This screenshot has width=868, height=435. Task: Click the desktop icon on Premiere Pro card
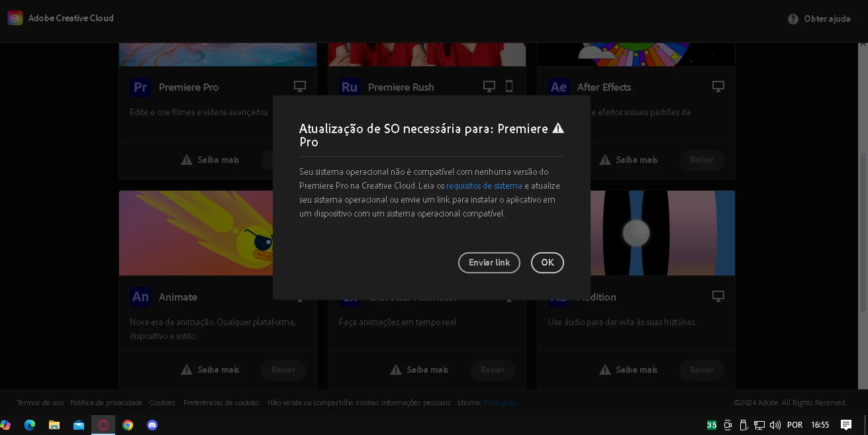pyautogui.click(x=300, y=87)
